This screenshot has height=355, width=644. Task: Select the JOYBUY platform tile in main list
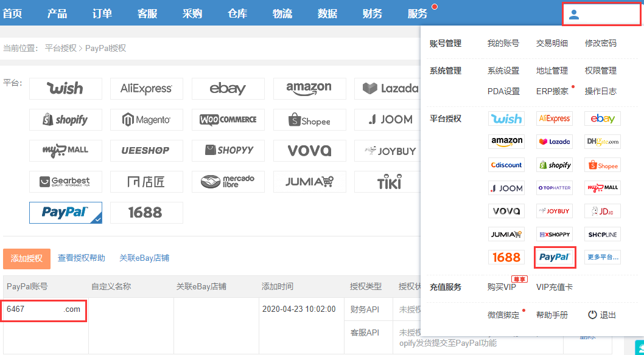click(387, 150)
